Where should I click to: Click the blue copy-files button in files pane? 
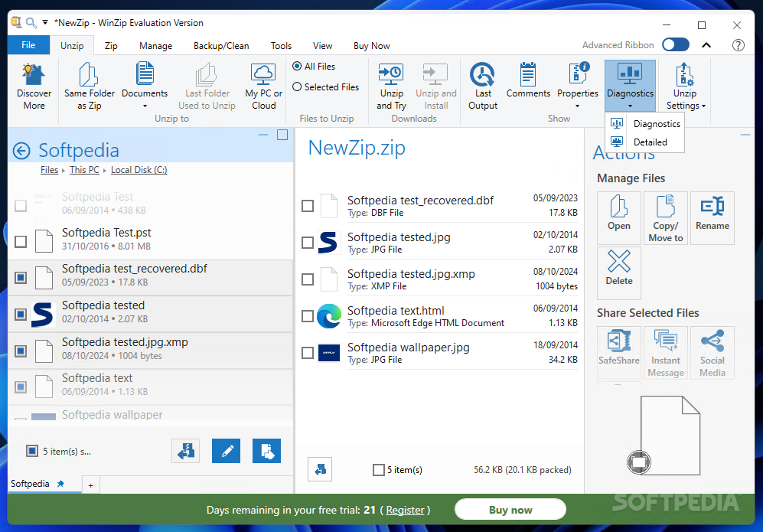point(266,451)
